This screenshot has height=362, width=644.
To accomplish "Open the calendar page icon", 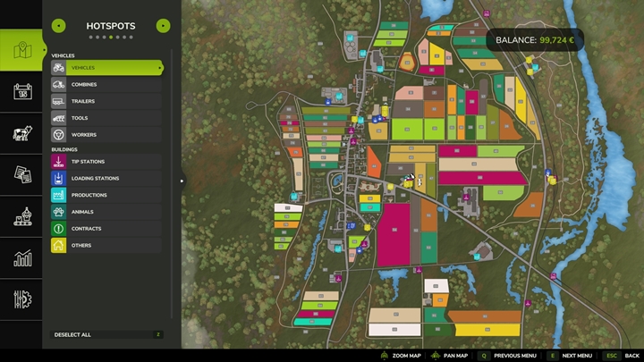I will point(21,91).
